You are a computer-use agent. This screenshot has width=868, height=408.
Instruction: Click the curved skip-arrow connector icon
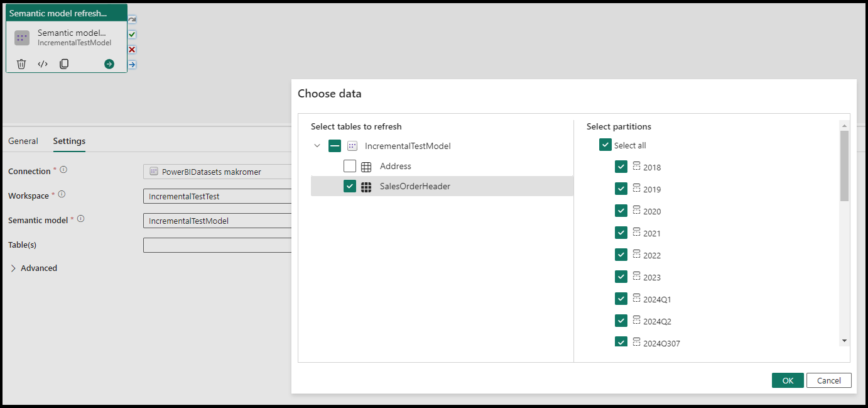tap(131, 19)
